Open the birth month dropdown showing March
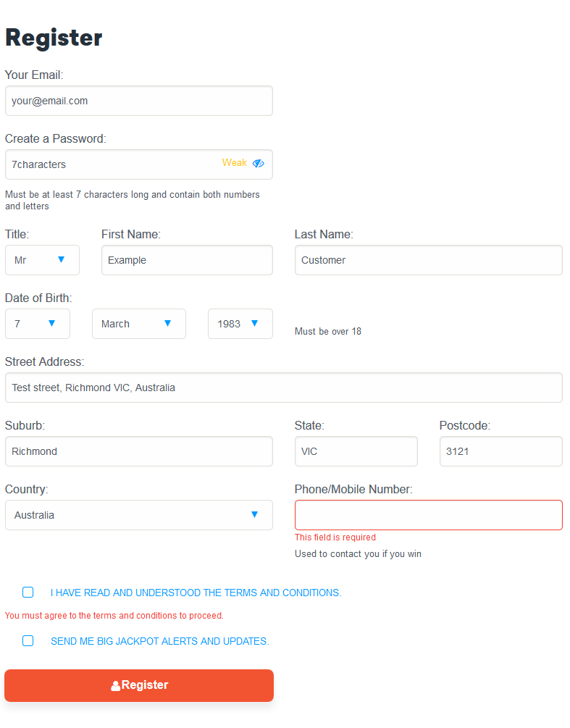The image size is (570, 728). point(139,324)
